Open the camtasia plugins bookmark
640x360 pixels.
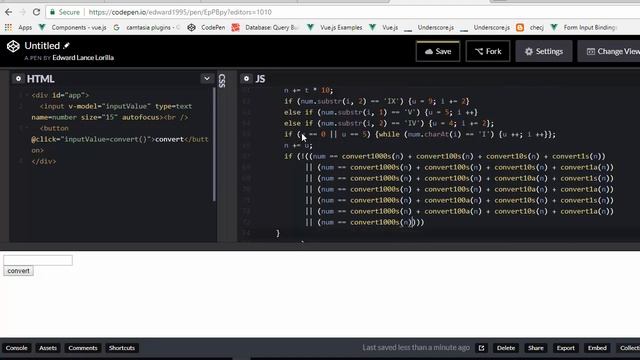pyautogui.click(x=147, y=27)
